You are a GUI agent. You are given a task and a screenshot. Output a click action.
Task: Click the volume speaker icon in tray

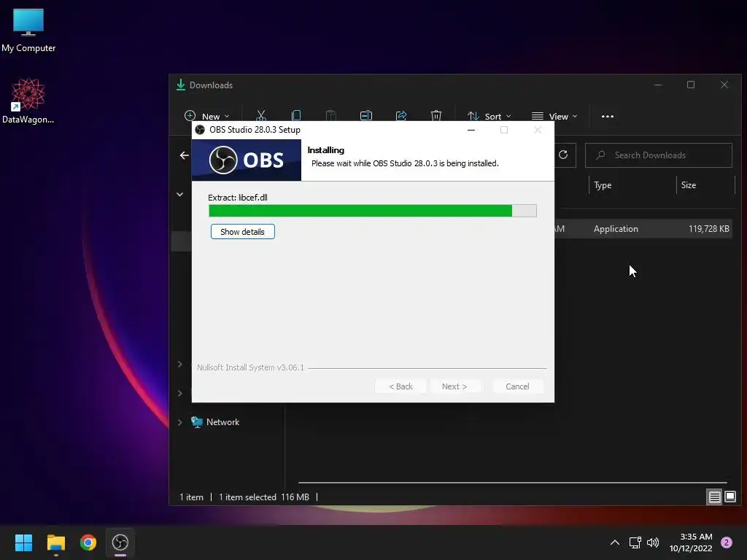pyautogui.click(x=653, y=542)
